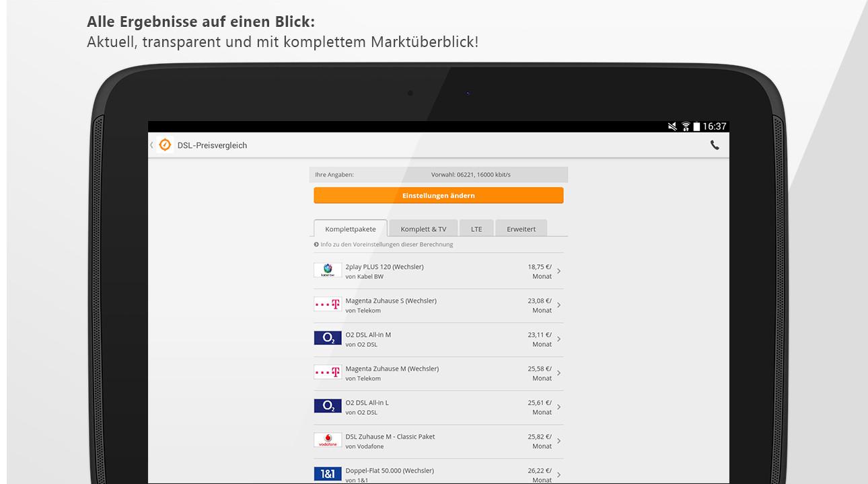Tap the 23,11 €/Monat price

coord(540,339)
